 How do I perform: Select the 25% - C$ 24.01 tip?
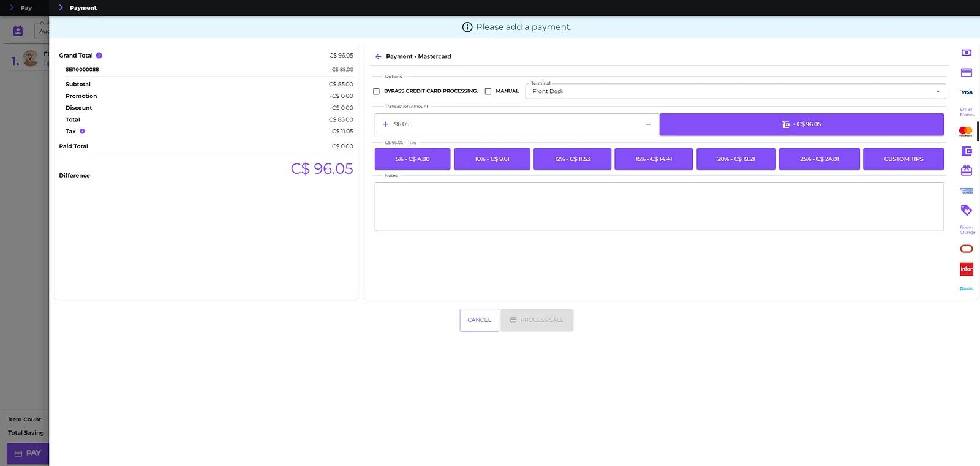tap(820, 159)
